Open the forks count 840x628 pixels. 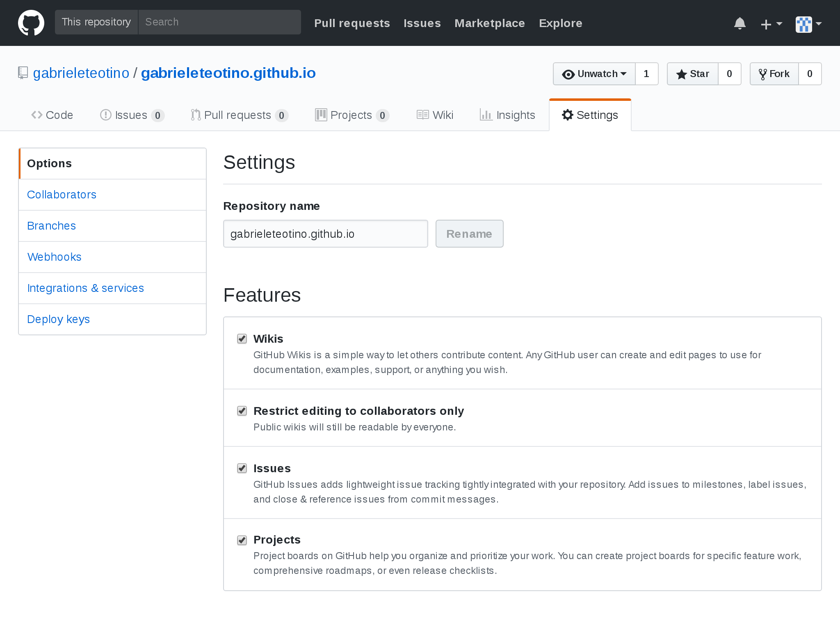pos(810,74)
